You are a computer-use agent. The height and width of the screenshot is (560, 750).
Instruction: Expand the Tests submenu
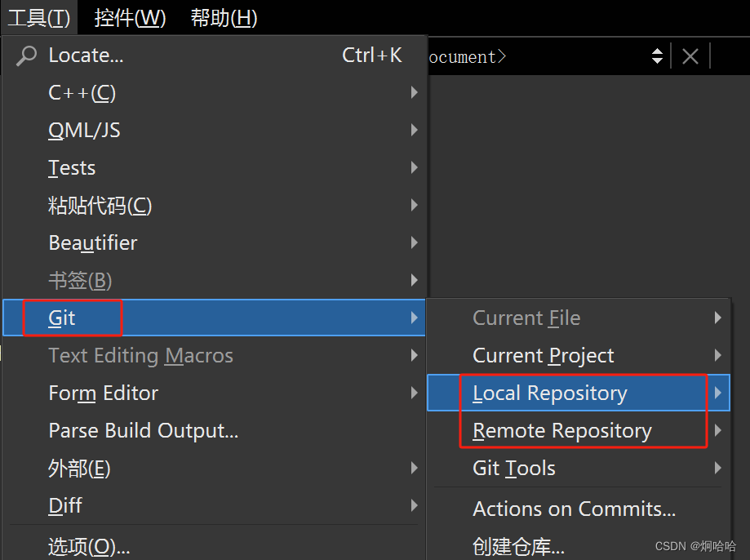click(72, 167)
